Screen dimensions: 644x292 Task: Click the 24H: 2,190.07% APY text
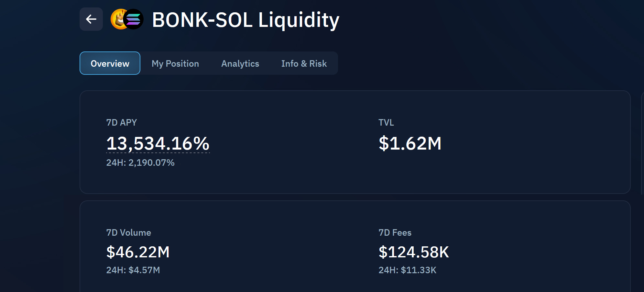(x=140, y=163)
